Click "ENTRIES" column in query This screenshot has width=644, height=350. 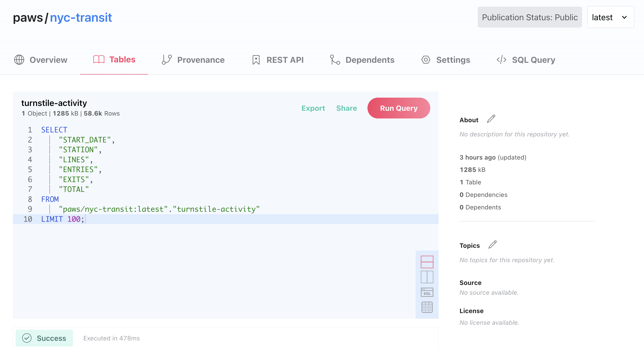click(x=78, y=170)
